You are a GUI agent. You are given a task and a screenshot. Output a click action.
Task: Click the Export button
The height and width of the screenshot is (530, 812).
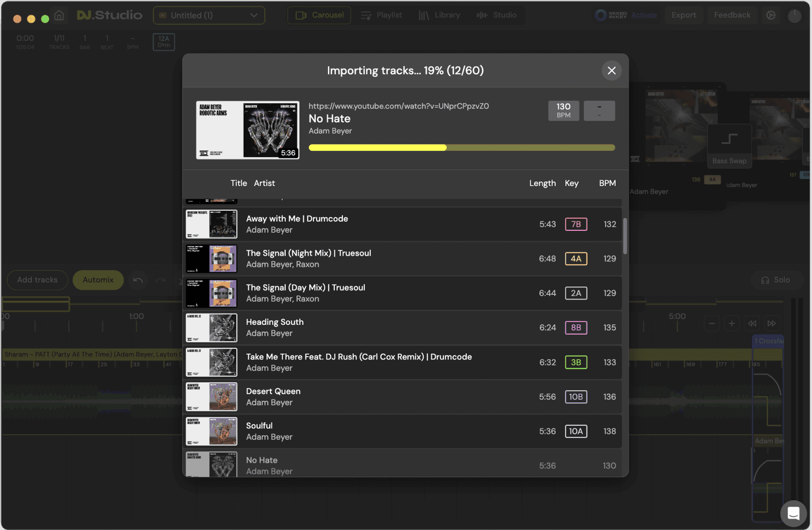pos(684,15)
